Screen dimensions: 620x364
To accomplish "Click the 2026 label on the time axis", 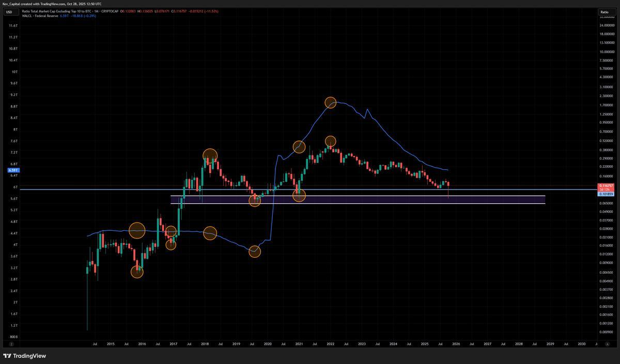I will point(456,343).
